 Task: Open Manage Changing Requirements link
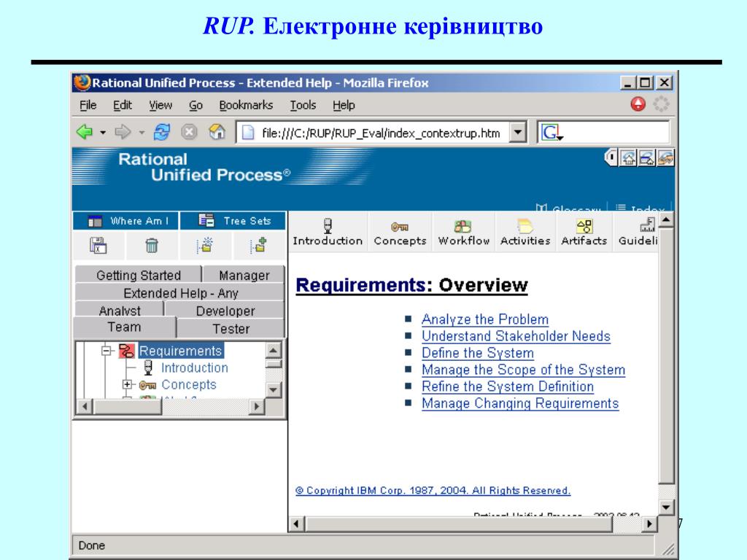[x=520, y=403]
